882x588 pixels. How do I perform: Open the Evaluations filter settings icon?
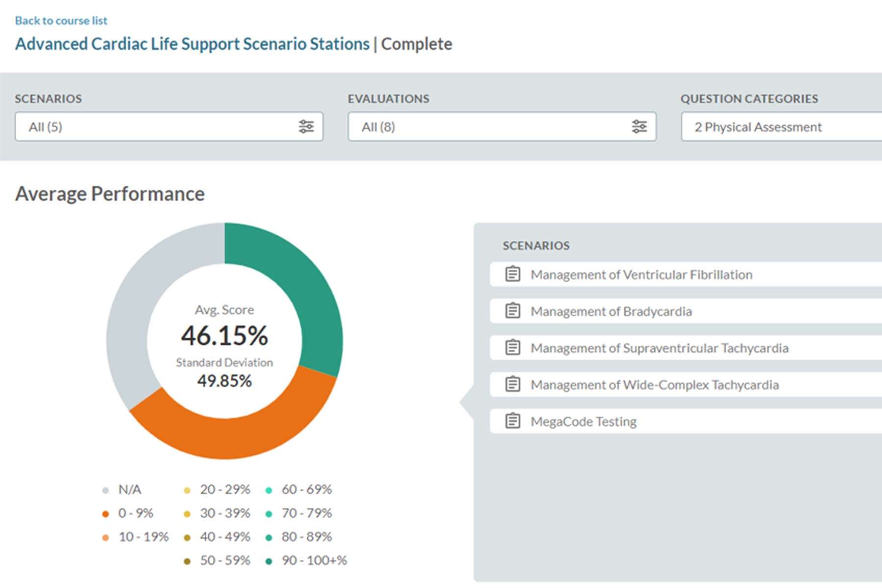638,127
